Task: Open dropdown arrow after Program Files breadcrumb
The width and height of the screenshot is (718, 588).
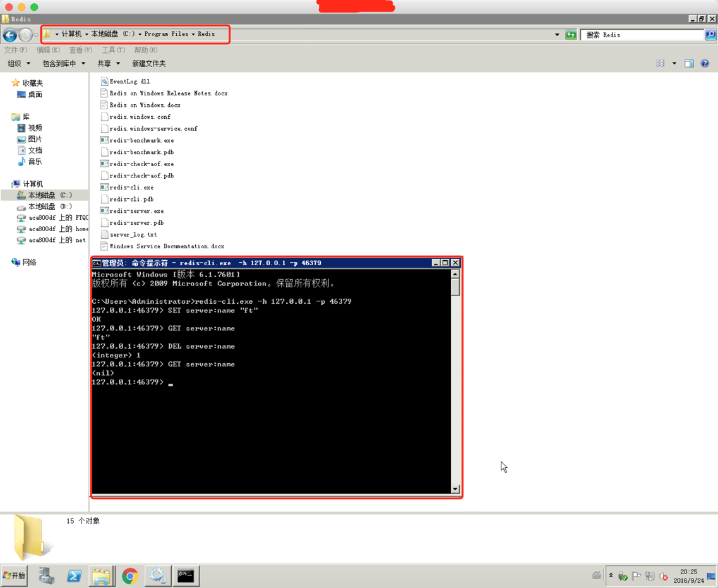Action: coord(193,34)
